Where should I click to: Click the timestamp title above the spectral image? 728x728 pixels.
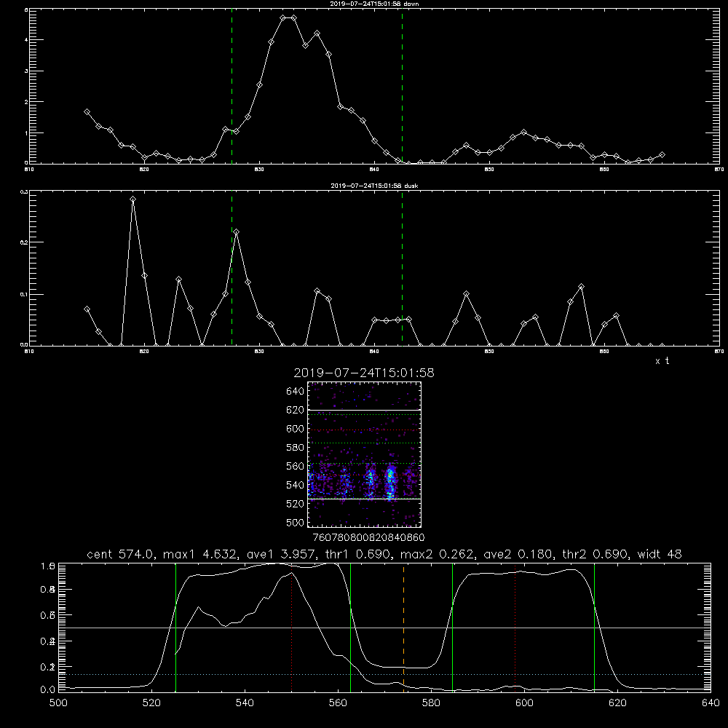click(x=364, y=373)
